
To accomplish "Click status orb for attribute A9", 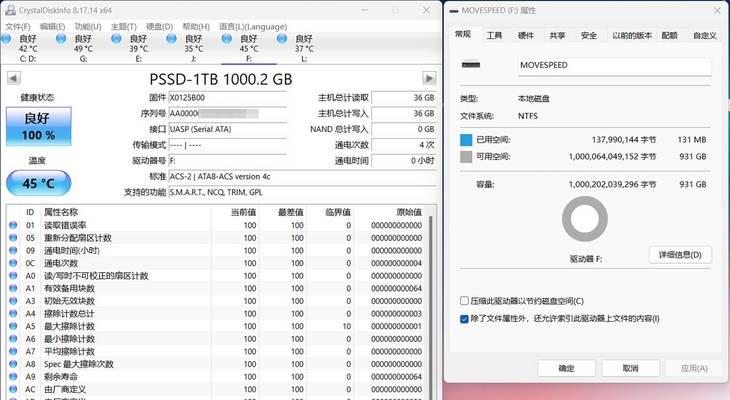I will [x=13, y=376].
